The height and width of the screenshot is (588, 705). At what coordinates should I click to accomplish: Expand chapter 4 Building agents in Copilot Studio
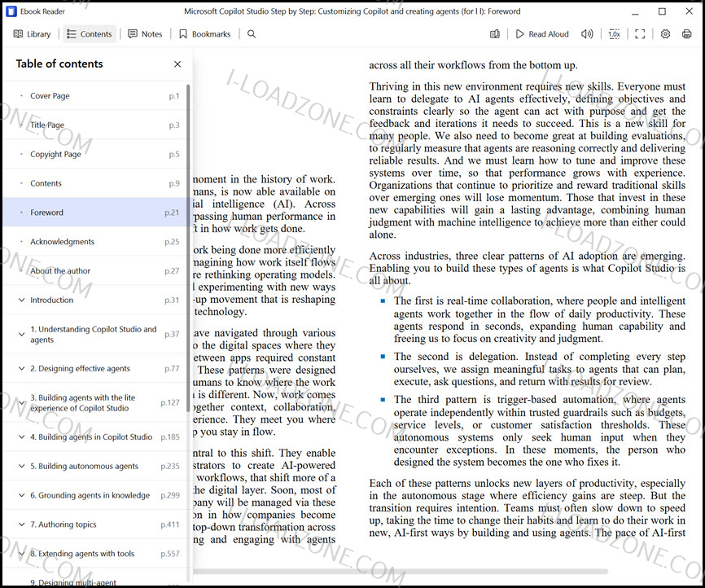click(x=21, y=437)
